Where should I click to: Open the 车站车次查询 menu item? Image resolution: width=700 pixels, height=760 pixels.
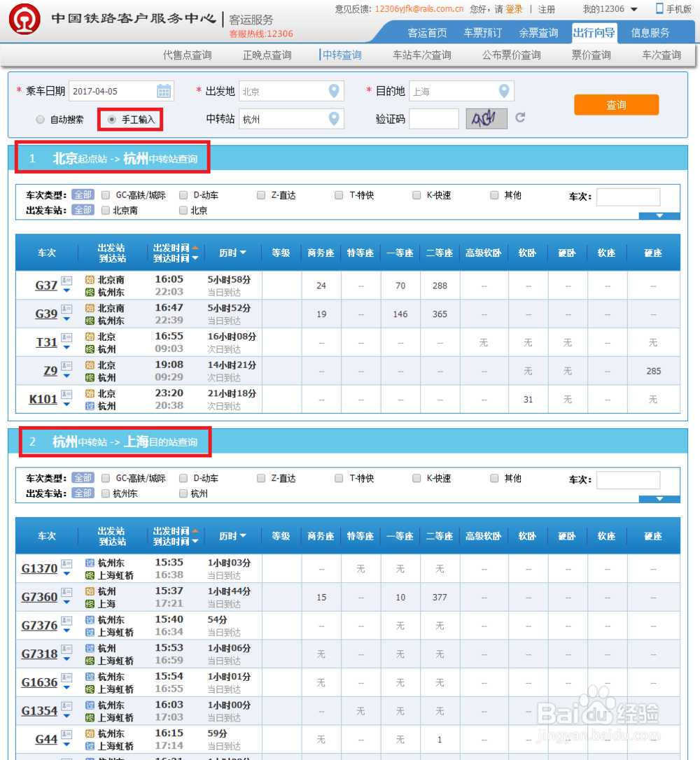click(x=421, y=55)
